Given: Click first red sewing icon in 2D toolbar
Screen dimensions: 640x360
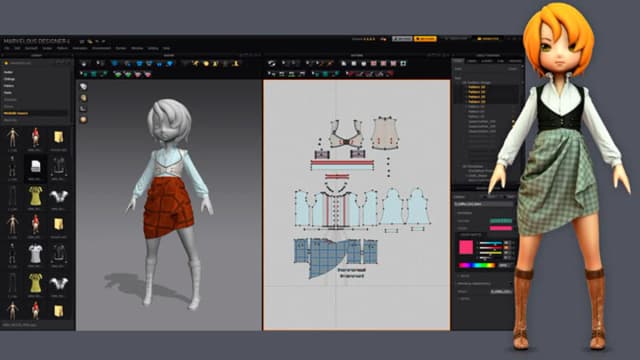Looking at the screenshot, I should 350,74.
